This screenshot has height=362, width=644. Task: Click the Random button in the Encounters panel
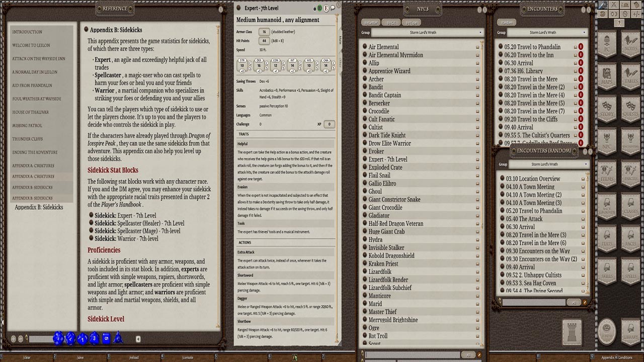pyautogui.click(x=507, y=22)
